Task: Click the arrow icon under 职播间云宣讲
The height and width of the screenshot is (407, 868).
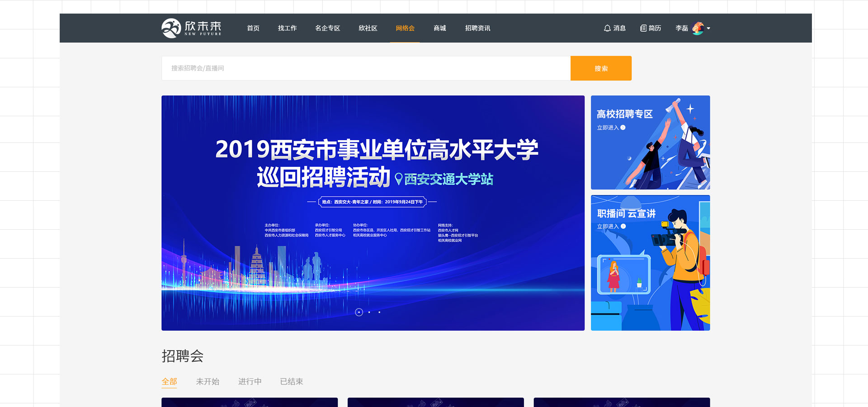Action: [623, 226]
